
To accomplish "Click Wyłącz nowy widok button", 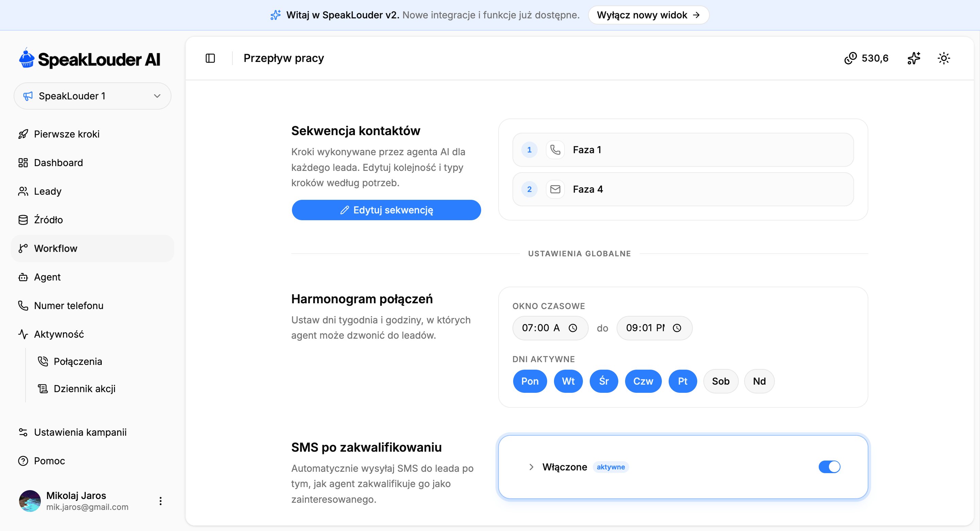I will point(648,15).
